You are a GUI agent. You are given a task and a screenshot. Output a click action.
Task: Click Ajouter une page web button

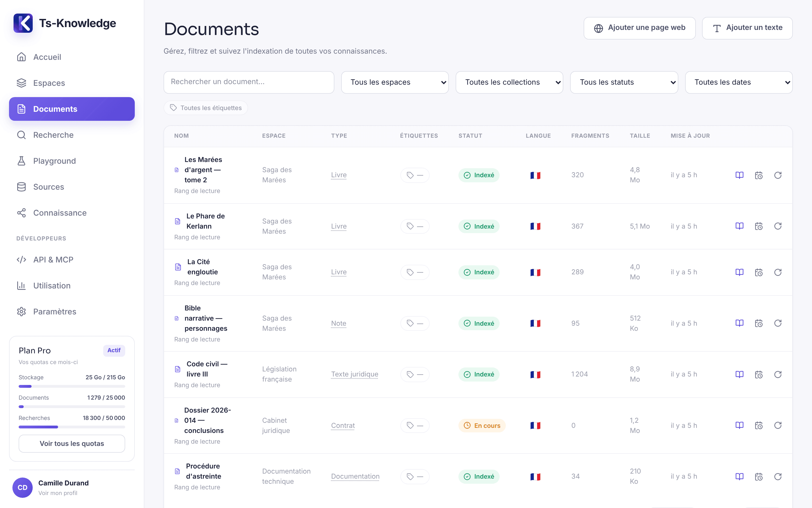[639, 28]
